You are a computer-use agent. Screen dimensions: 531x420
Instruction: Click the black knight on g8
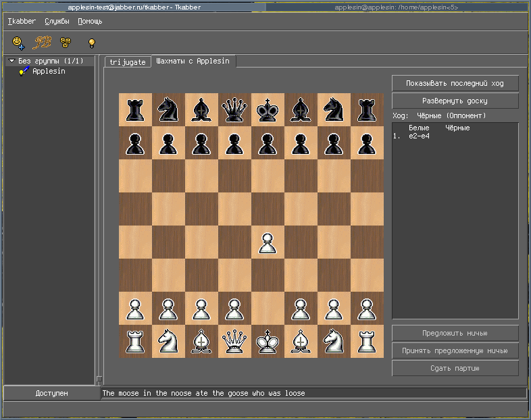[334, 109]
